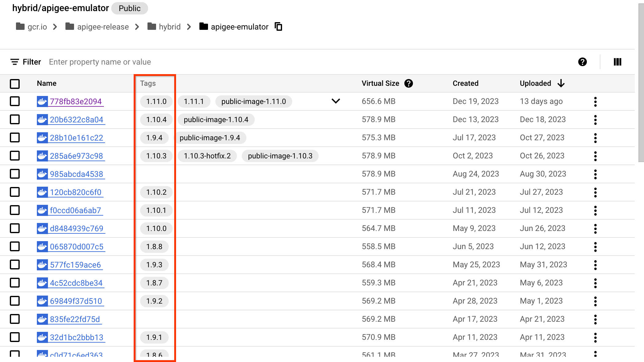644x362 pixels.
Task: Click the Filter list icon
Action: 14,62
